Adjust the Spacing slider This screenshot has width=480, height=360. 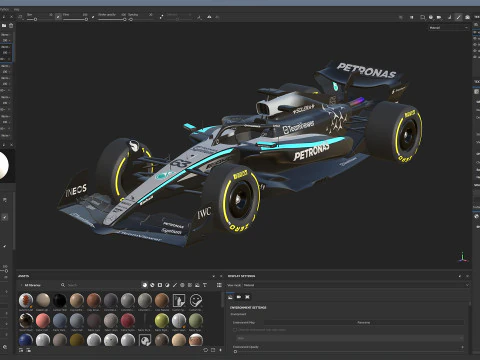[x=131, y=19]
